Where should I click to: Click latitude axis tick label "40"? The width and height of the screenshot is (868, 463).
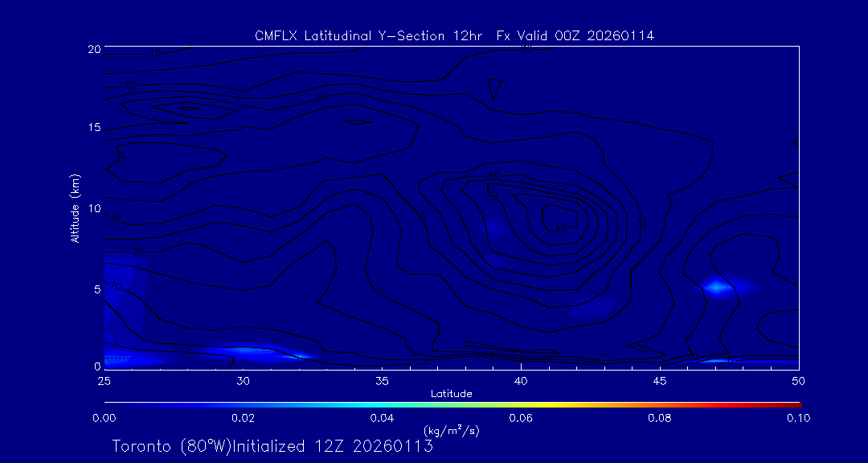coord(521,380)
